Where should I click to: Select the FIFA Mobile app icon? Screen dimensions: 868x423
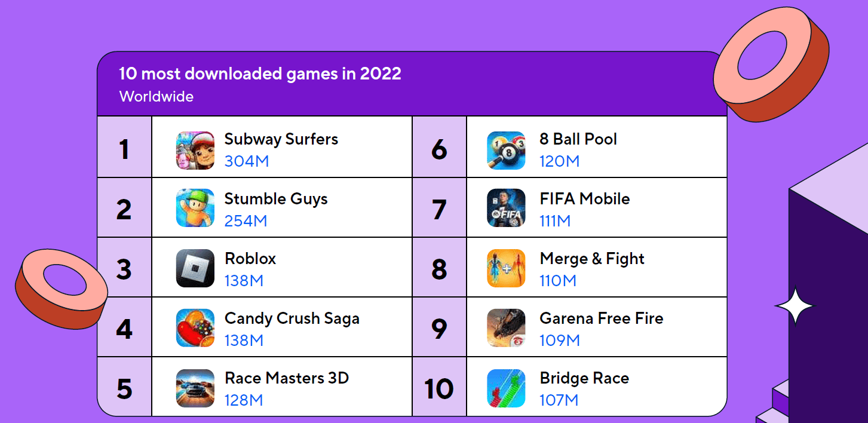pos(506,208)
